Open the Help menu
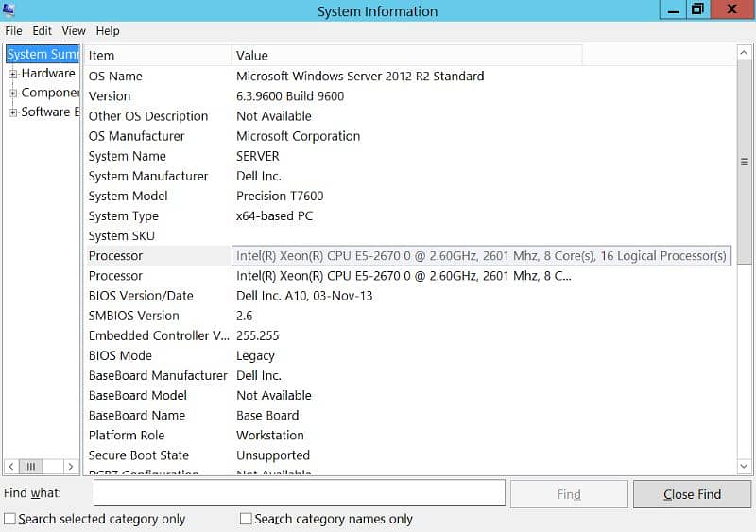 coord(108,31)
